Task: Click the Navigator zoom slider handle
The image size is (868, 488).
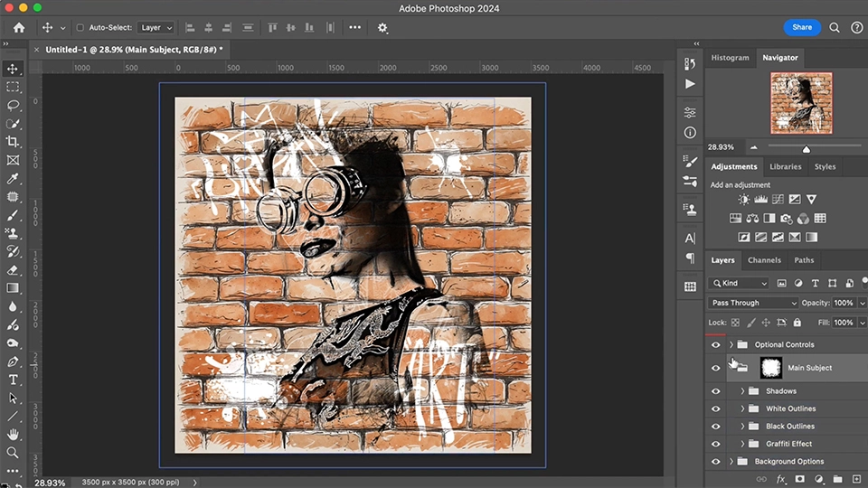Action: click(806, 149)
